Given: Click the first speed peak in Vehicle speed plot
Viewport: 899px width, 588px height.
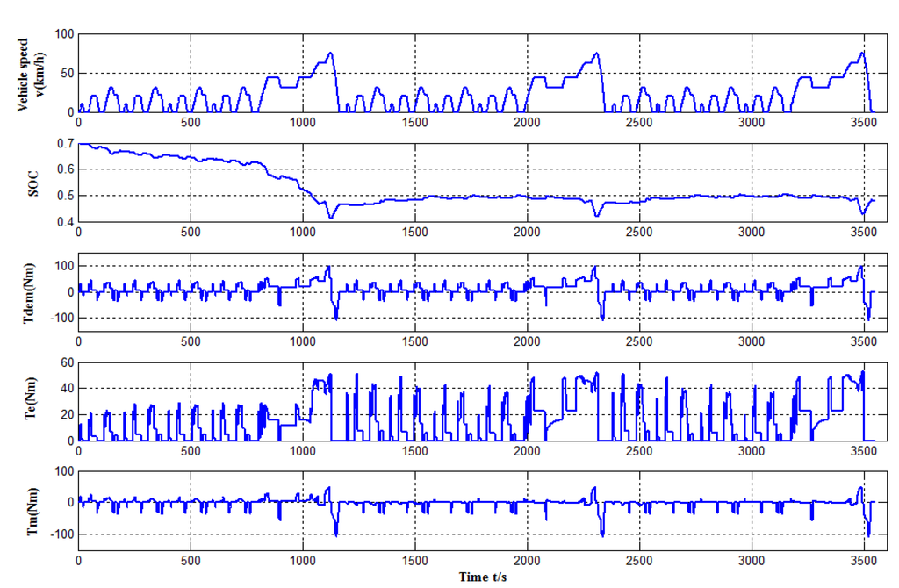Looking at the screenshot, I should 82,104.
